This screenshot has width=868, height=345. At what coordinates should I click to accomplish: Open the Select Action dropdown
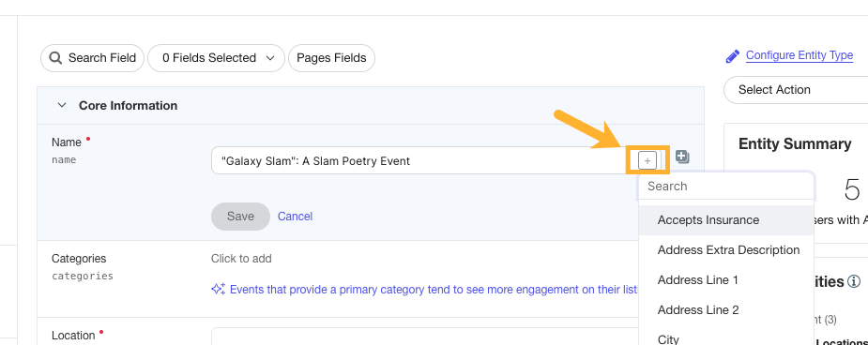pyautogui.click(x=796, y=90)
